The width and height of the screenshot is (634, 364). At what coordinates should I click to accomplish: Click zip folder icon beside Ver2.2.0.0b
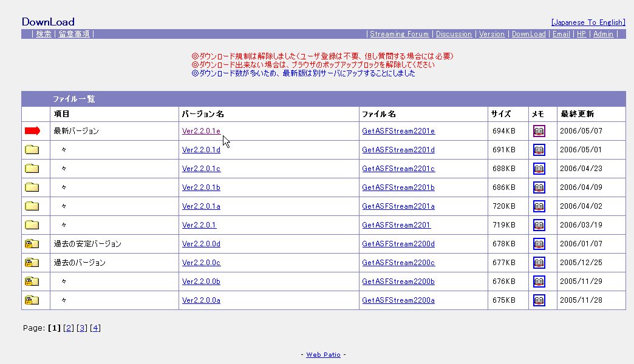pos(32,281)
